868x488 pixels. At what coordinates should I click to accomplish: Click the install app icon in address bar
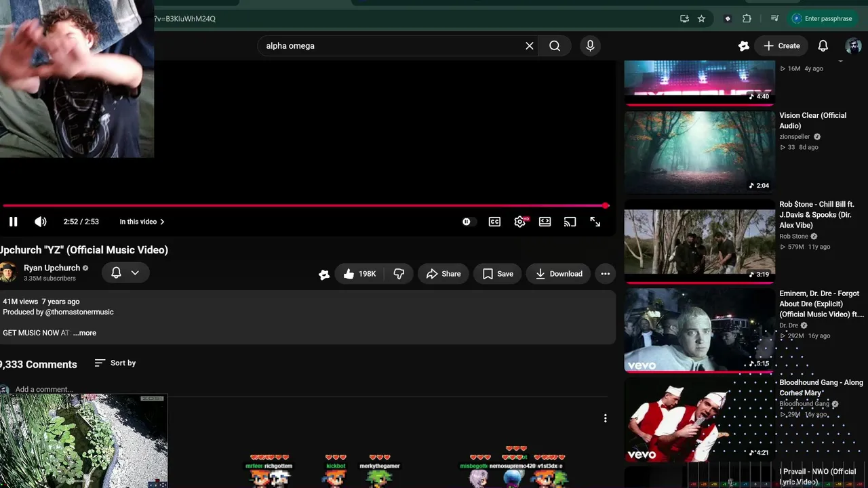coord(684,19)
